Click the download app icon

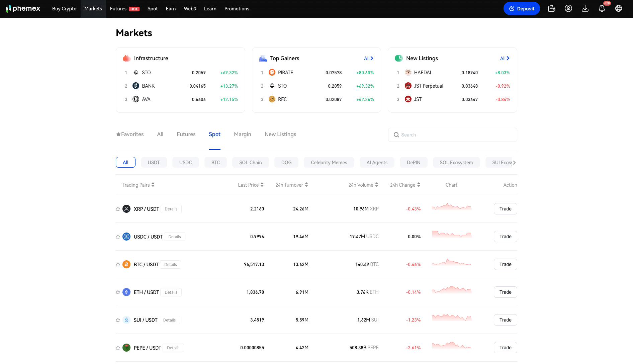tap(585, 9)
